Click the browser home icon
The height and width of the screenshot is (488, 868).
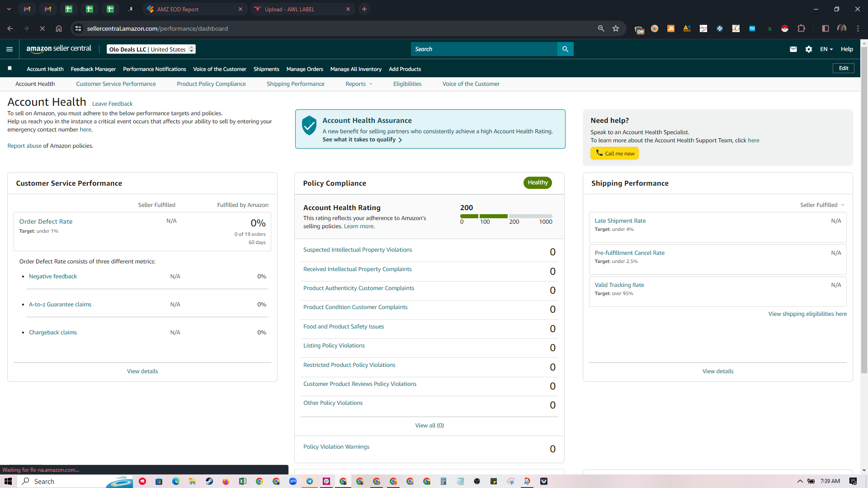[x=59, y=28]
